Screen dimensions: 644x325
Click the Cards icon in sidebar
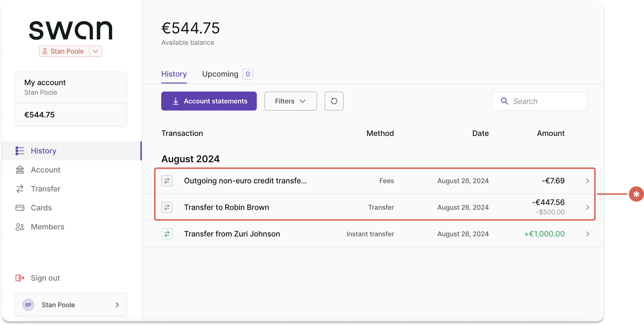pos(20,208)
